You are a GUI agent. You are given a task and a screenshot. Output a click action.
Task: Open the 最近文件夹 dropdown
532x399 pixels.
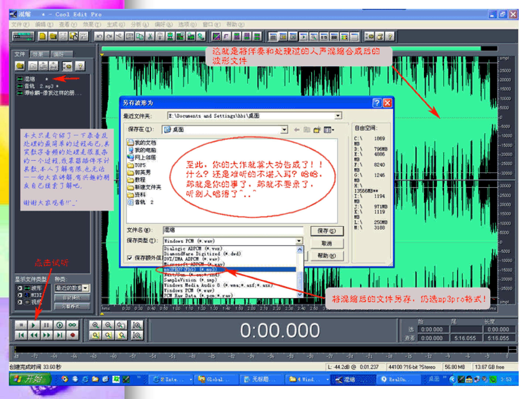click(338, 116)
